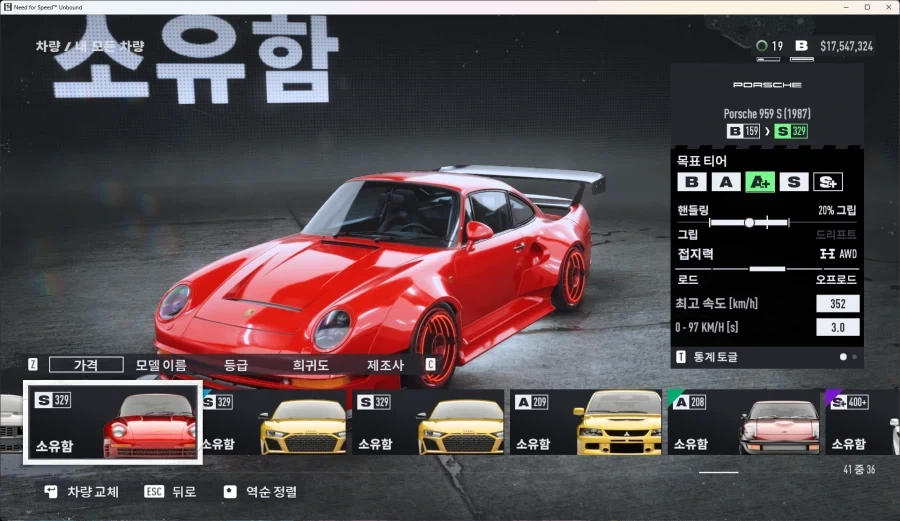Click the 드리프트 drift label
The height and width of the screenshot is (521, 900).
836,234
